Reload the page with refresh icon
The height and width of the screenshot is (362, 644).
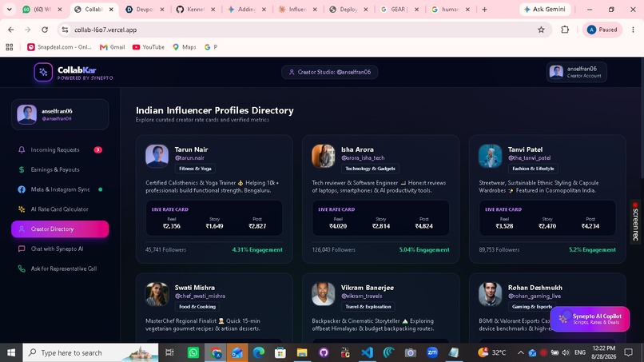click(45, 30)
